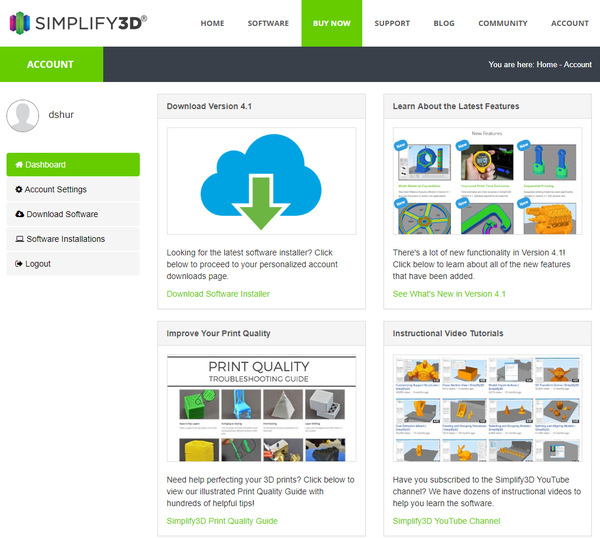Click the laptop icon beside Software Installations
Image resolution: width=600 pixels, height=538 pixels.
click(19, 240)
